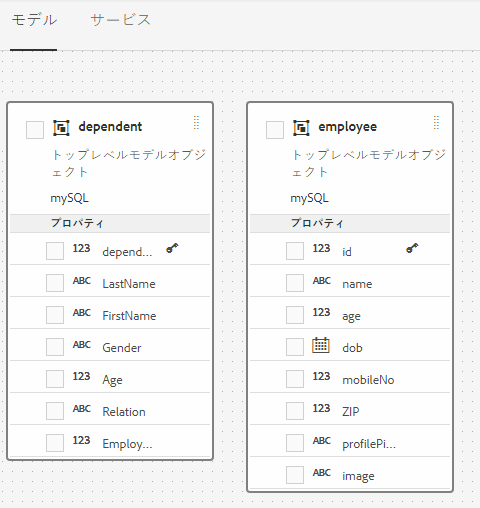Click the image property name
Screen dimensions: 480x508
[358, 476]
